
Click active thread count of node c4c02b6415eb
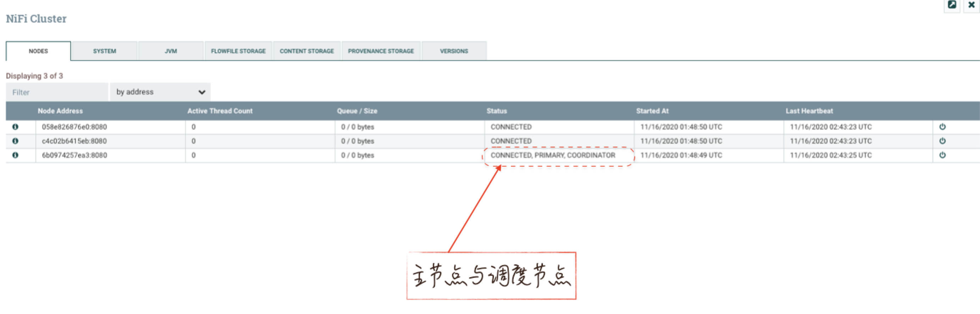pos(194,141)
